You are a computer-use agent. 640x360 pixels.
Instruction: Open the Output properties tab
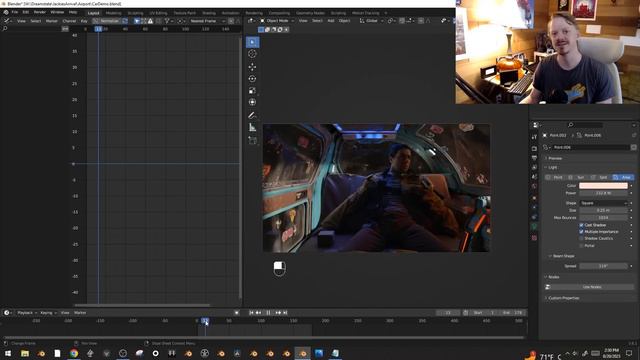point(534,158)
